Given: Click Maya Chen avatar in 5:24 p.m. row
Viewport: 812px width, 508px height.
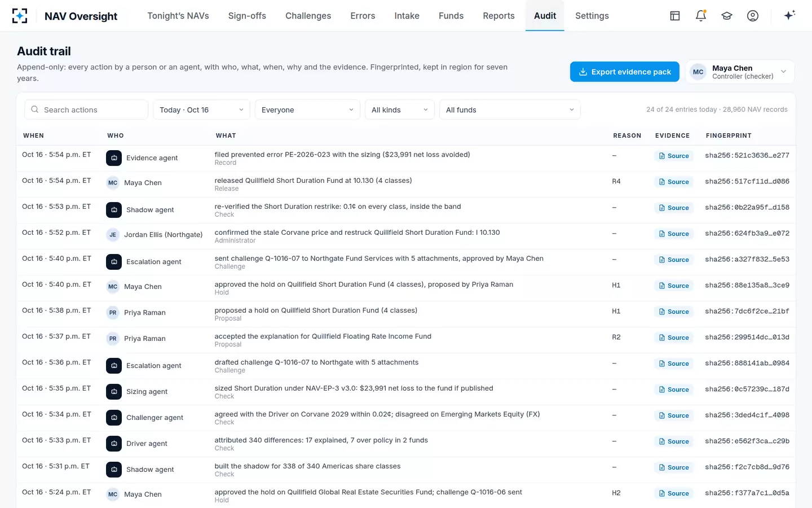Looking at the screenshot, I should pos(113,494).
